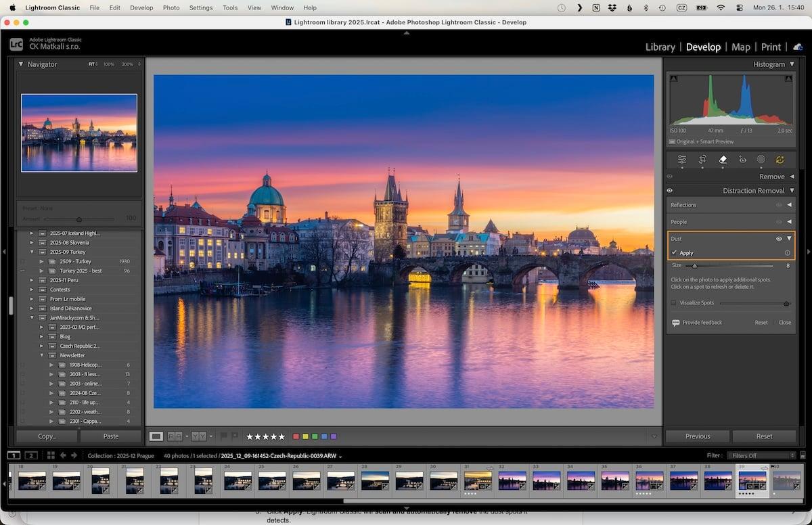Toggle the Apply checkmark under Dust
812x525 pixels.
(x=675, y=252)
